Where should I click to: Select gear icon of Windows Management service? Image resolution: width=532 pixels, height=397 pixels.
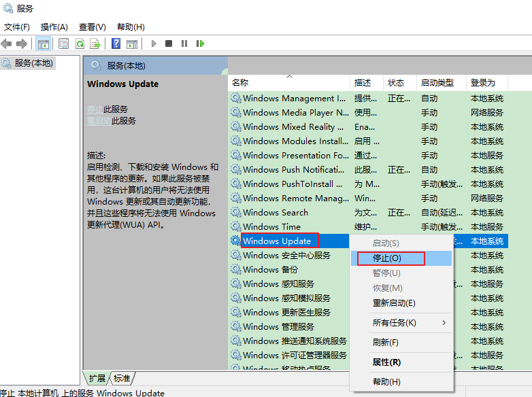click(236, 99)
